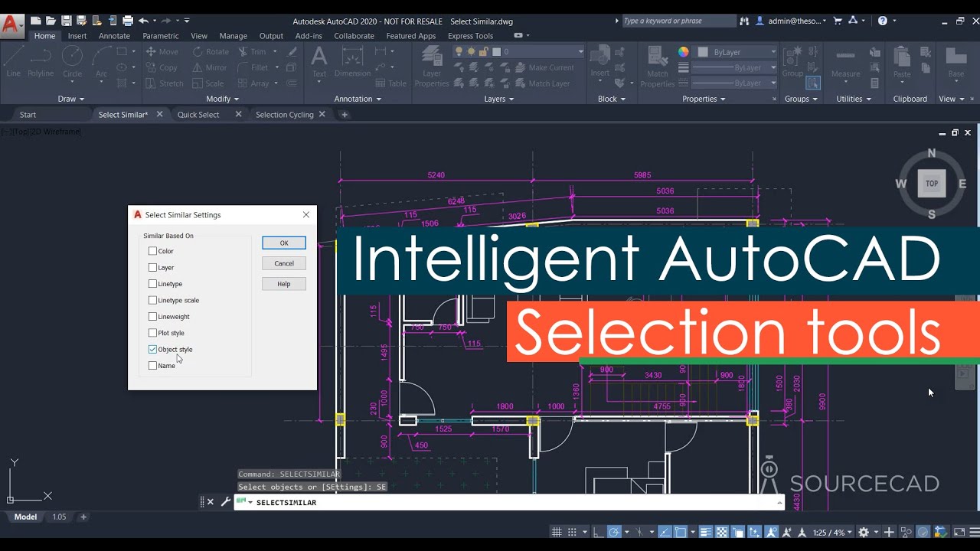This screenshot has width=980, height=551.
Task: Click the Measure utility tool
Action: point(845,61)
